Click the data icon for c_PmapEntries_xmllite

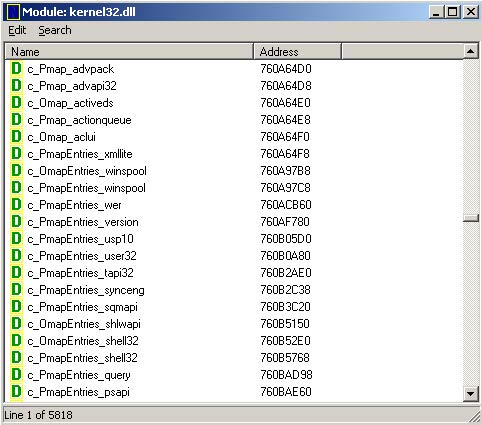[16, 154]
